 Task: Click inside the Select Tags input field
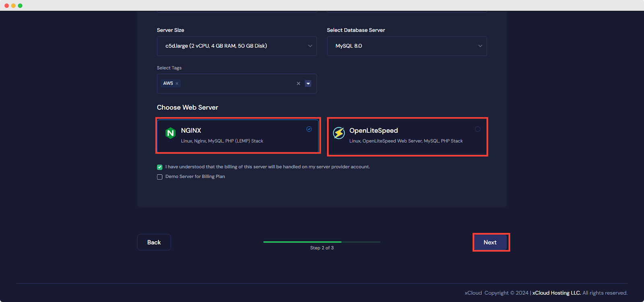pos(237,84)
